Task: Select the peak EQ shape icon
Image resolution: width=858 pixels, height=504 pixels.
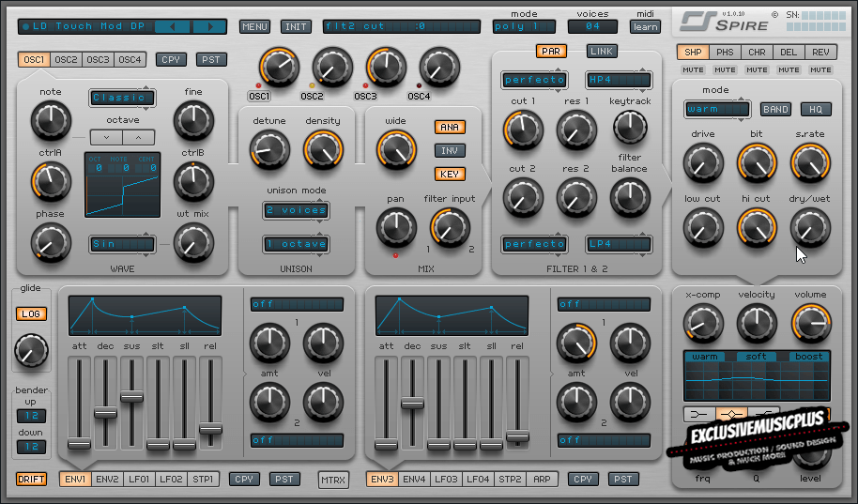Action: coord(731,414)
